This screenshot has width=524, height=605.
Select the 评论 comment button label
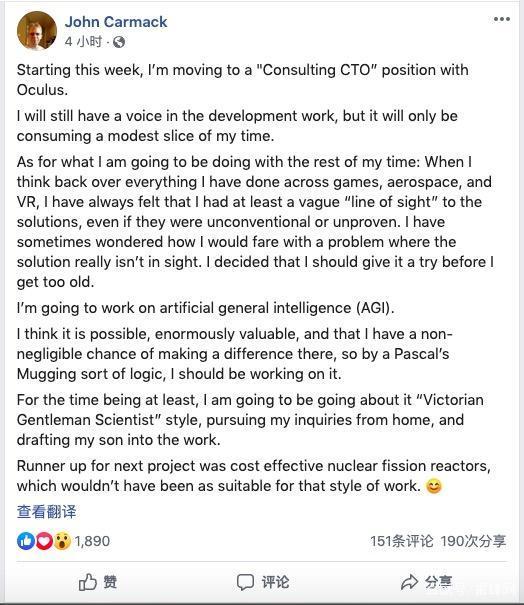tap(275, 582)
